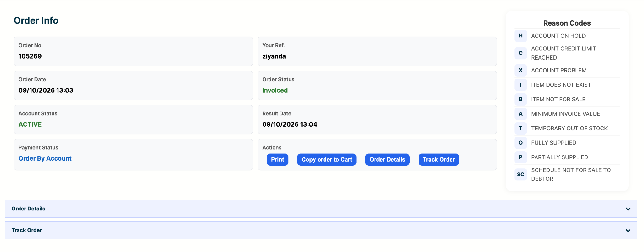Open Order Details from Actions

point(387,160)
